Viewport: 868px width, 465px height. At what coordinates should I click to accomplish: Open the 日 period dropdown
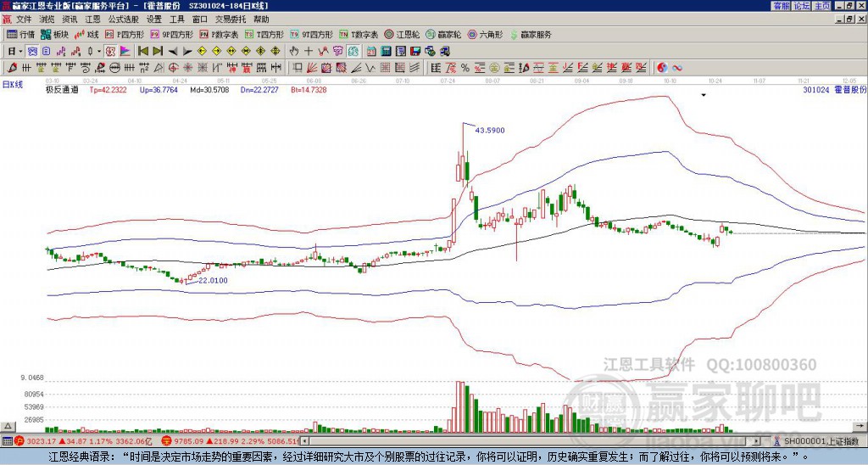click(x=15, y=52)
